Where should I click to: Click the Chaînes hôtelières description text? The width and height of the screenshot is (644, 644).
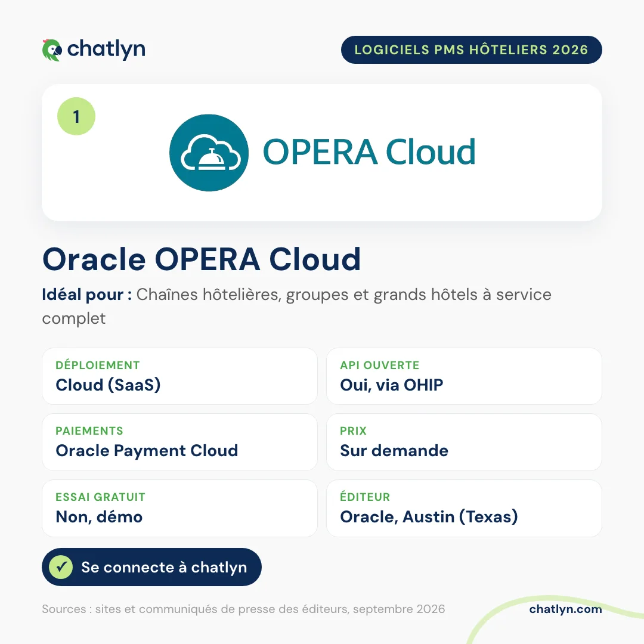coord(296,306)
